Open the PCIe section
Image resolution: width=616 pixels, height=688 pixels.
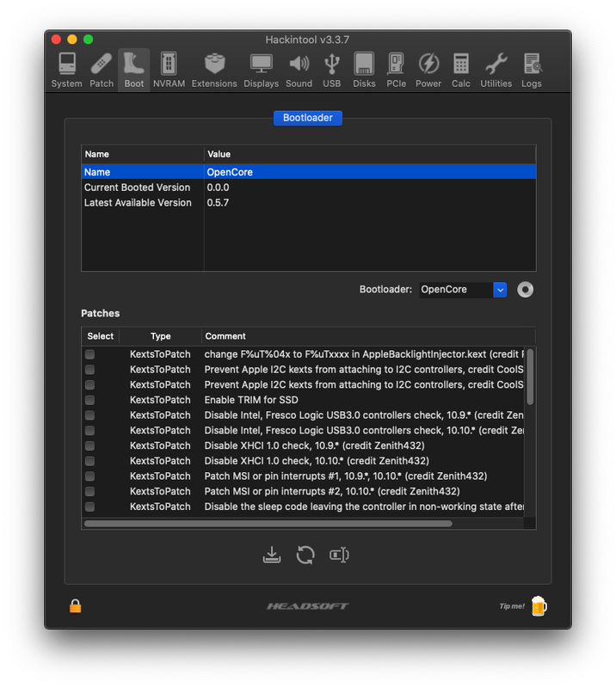396,71
